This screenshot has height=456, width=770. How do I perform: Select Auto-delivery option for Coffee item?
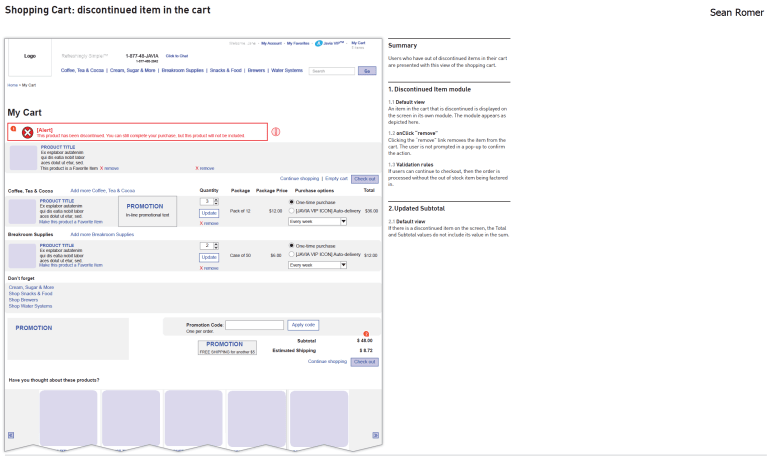(291, 211)
